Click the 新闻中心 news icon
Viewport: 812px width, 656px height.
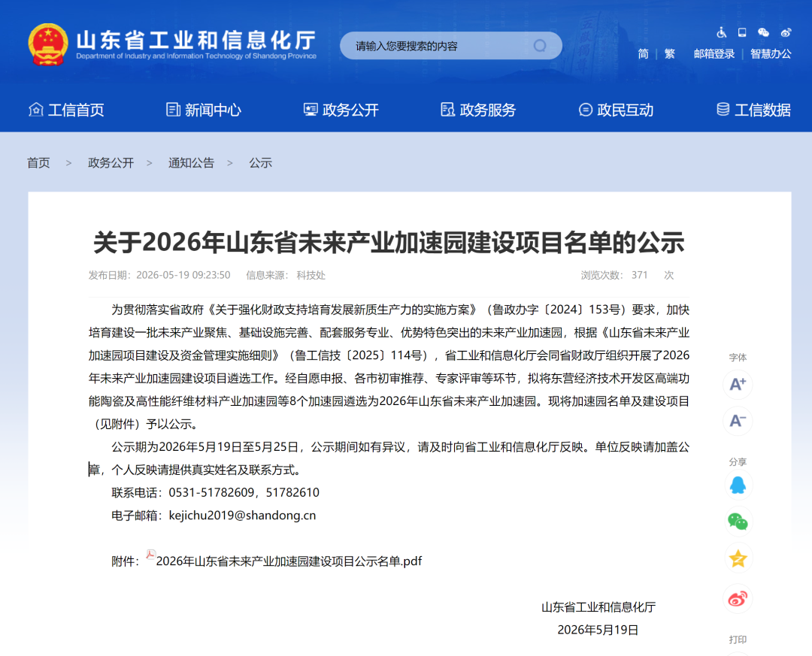(x=173, y=109)
